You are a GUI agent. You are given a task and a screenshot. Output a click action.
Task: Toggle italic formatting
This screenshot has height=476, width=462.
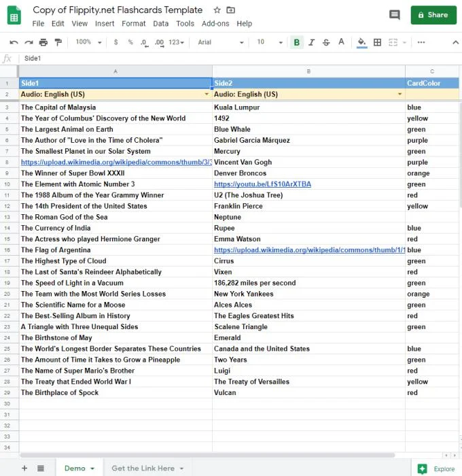click(x=312, y=42)
